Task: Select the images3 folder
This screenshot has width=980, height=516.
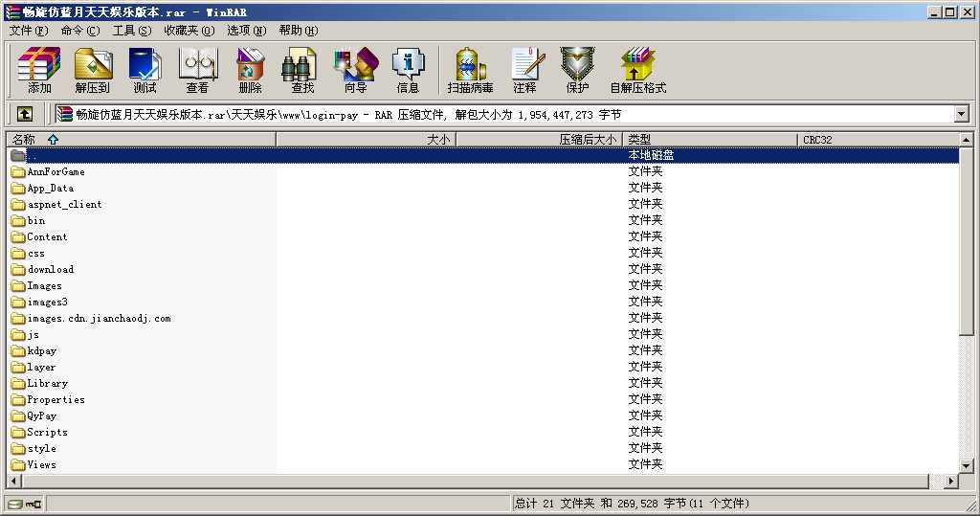Action: pyautogui.click(x=39, y=302)
